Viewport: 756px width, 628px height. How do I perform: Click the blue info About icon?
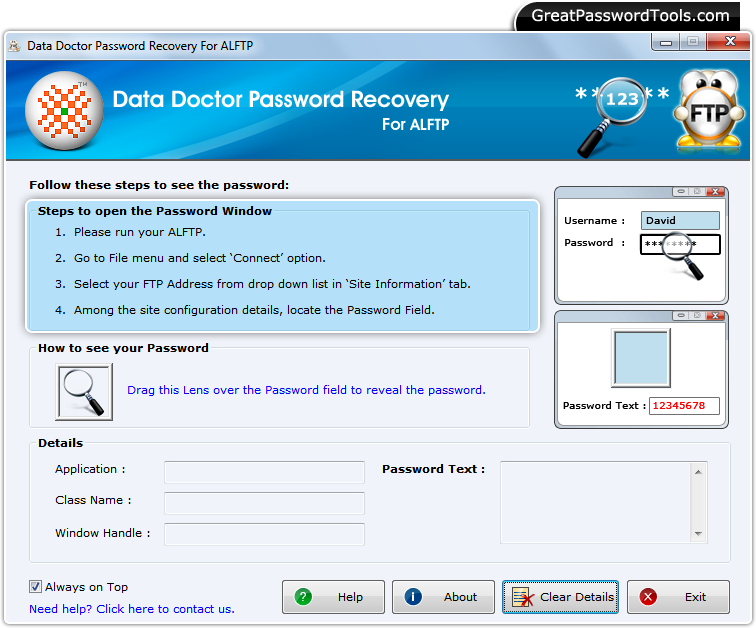pyautogui.click(x=413, y=597)
